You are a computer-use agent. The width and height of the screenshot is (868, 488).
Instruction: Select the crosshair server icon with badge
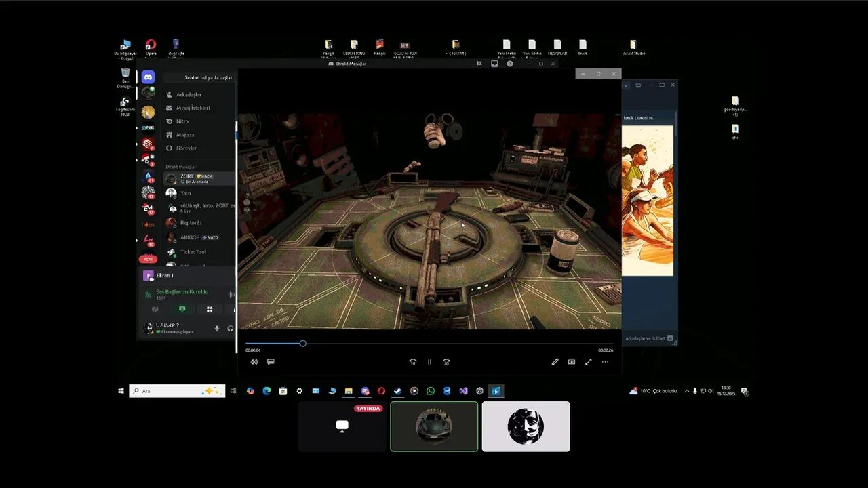point(148,192)
